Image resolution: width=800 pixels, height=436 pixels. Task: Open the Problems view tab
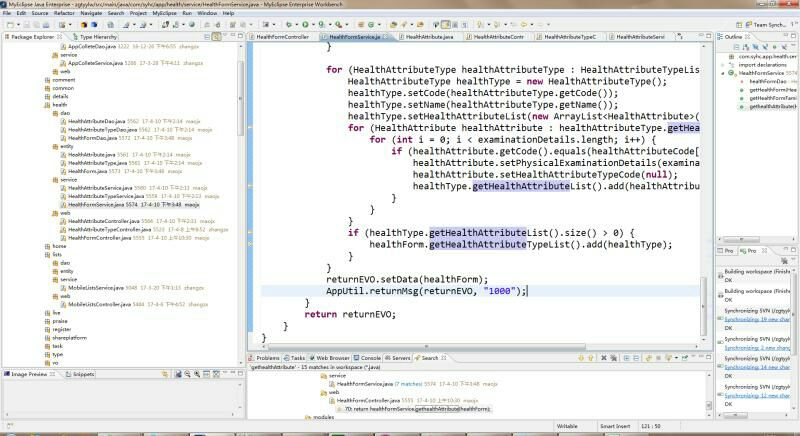[268, 357]
